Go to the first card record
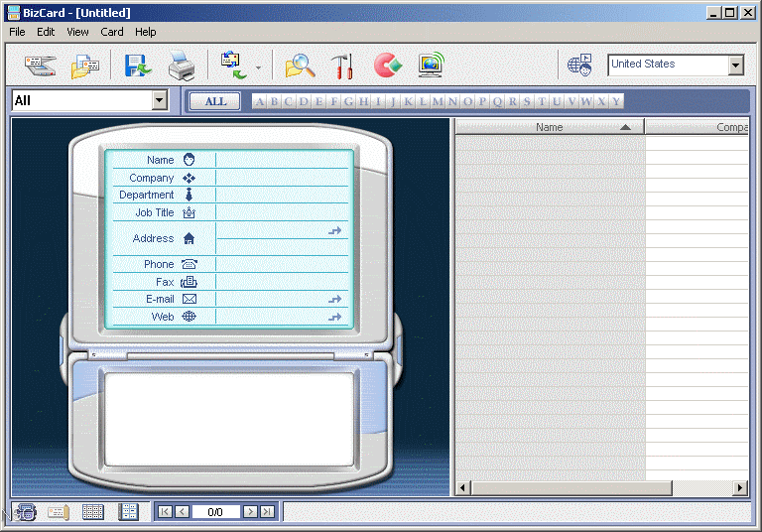The height and width of the screenshot is (532, 762). (166, 511)
